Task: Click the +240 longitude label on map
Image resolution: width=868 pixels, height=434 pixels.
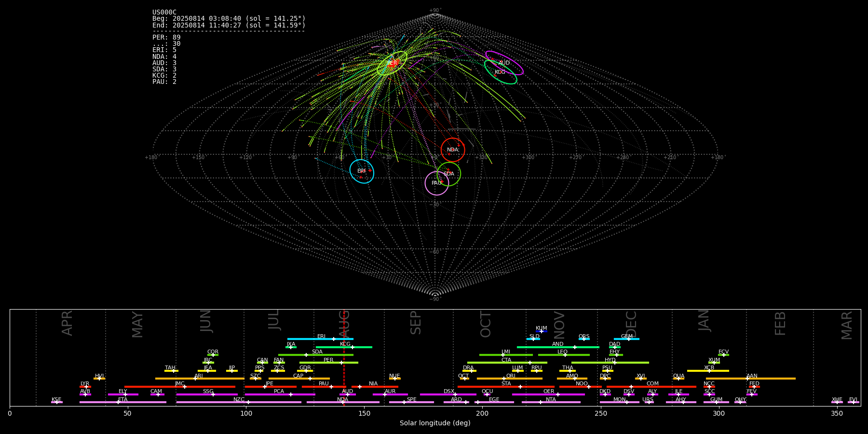Action: tap(623, 157)
